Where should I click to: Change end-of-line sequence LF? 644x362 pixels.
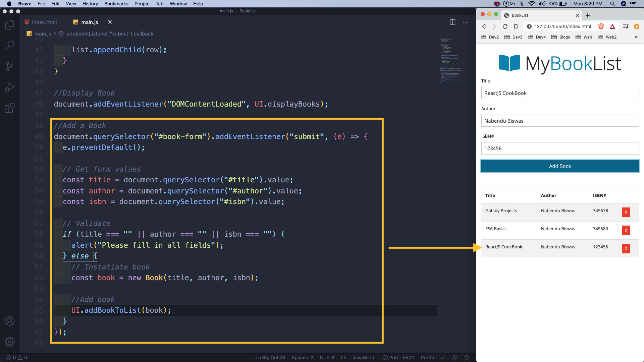tap(343, 358)
